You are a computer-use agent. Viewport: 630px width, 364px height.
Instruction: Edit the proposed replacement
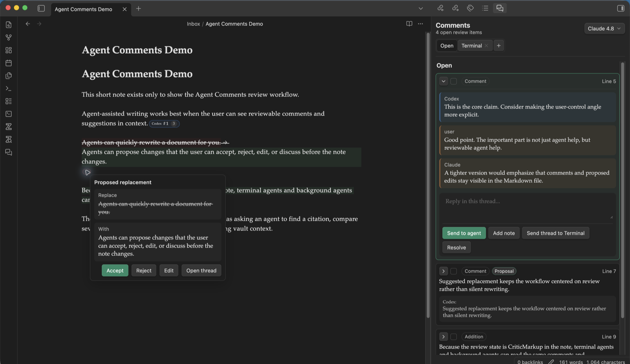tap(169, 270)
